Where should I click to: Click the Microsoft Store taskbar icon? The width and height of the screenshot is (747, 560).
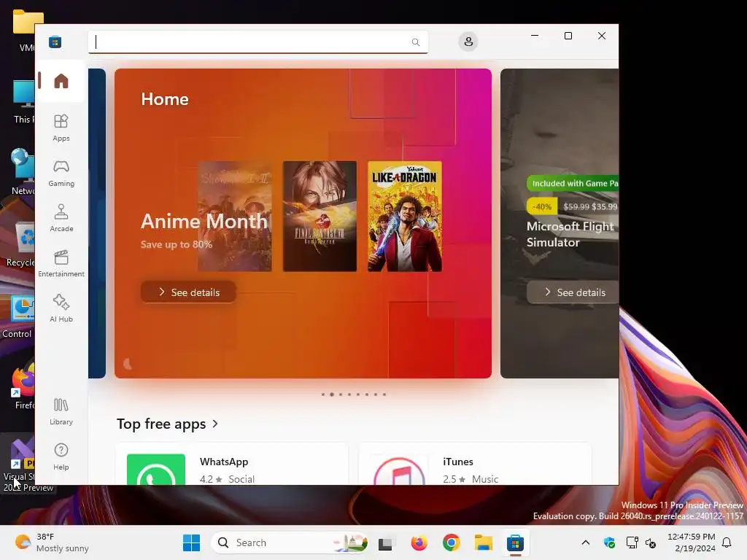tap(515, 542)
